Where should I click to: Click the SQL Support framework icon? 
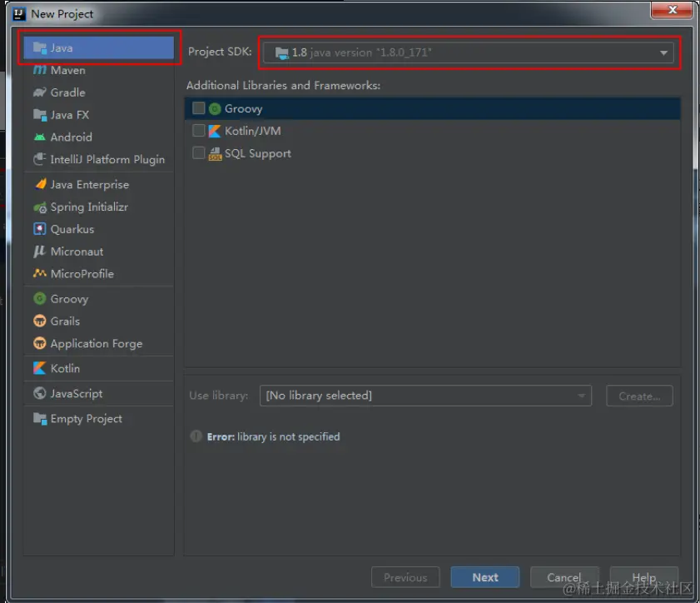216,153
